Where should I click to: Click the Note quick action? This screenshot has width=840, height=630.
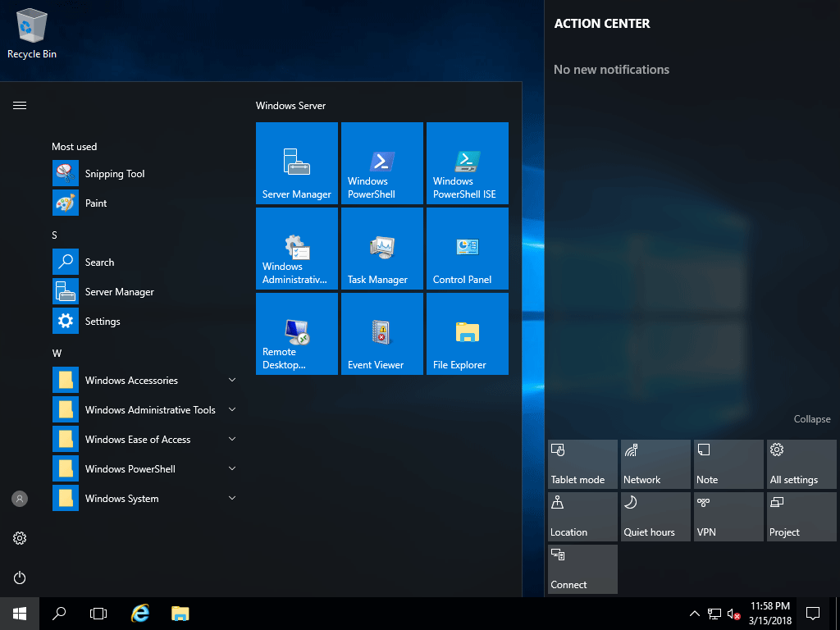tap(728, 464)
